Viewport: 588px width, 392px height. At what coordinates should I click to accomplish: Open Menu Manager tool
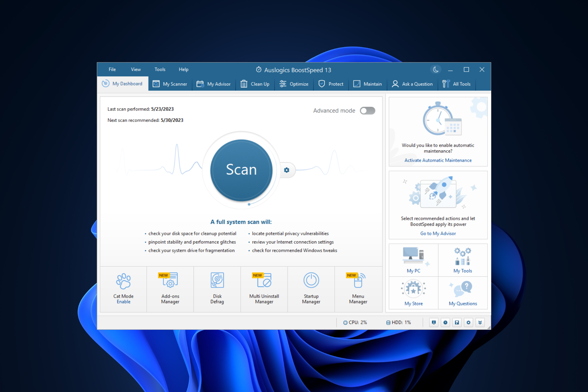coord(358,289)
